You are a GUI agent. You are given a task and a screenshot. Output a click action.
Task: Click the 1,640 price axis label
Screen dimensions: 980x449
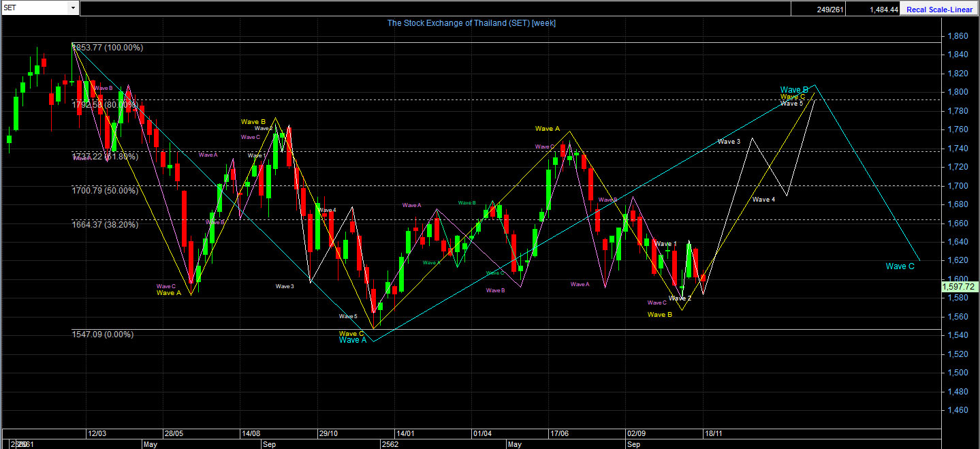click(x=956, y=242)
